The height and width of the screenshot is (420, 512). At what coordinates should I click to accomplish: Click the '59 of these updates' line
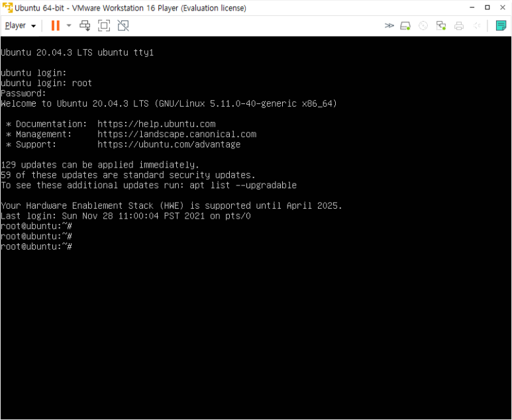[x=128, y=175]
